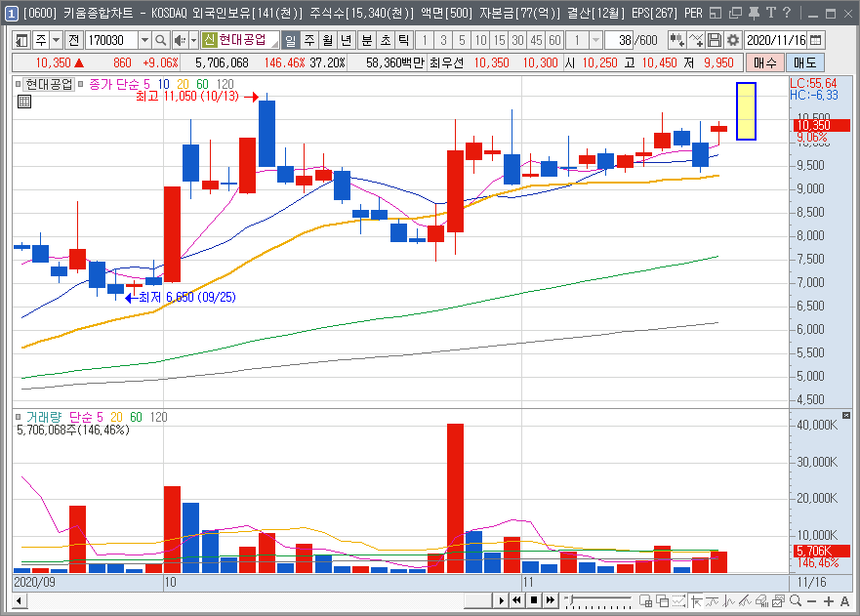Viewport: 860px width, 616px height.
Task: Toggle the 거래량 volume indicator checkbox
Action: click(x=19, y=417)
